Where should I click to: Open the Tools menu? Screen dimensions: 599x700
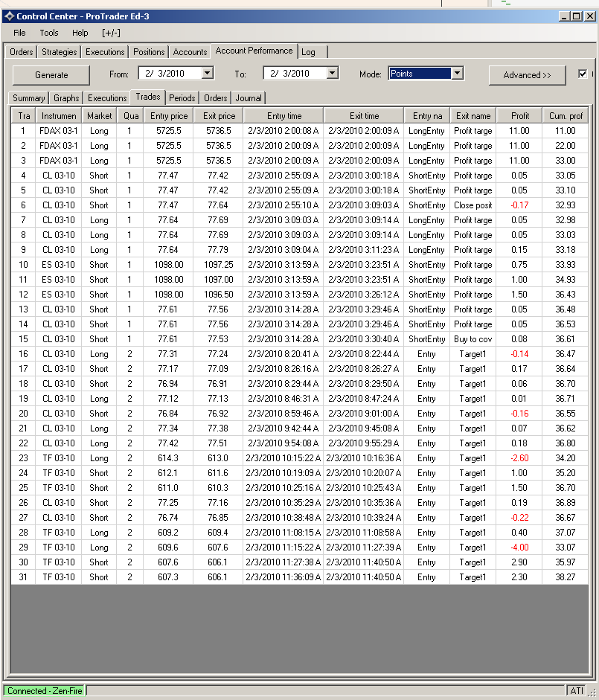[49, 33]
